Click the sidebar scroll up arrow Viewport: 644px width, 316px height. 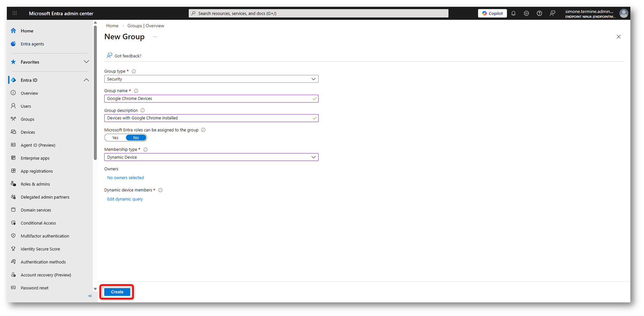point(95,23)
